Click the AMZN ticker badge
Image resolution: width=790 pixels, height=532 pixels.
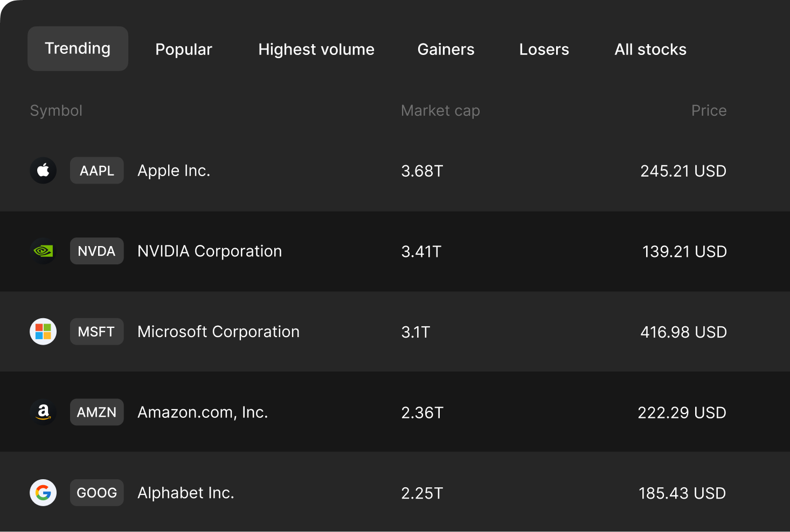[97, 412]
